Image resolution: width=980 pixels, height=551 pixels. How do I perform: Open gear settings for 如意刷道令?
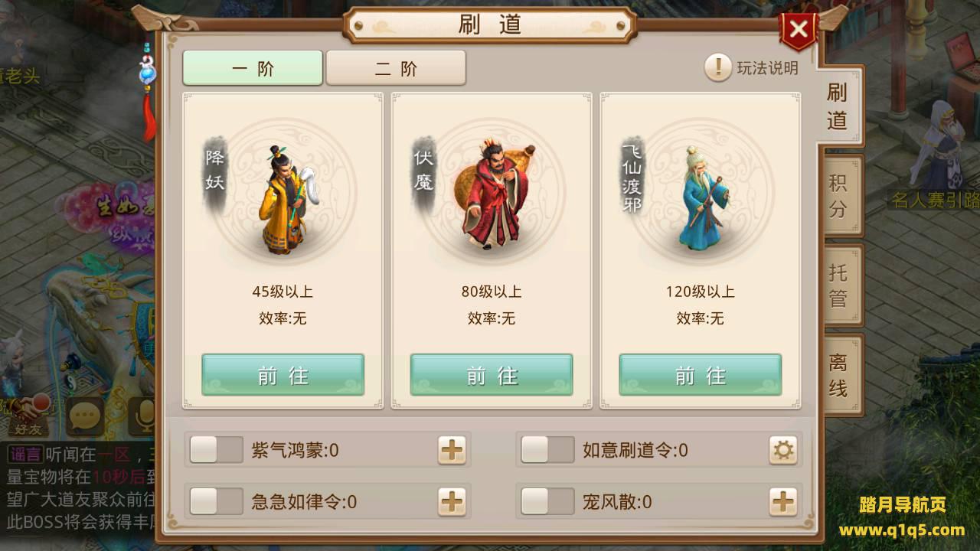(782, 450)
